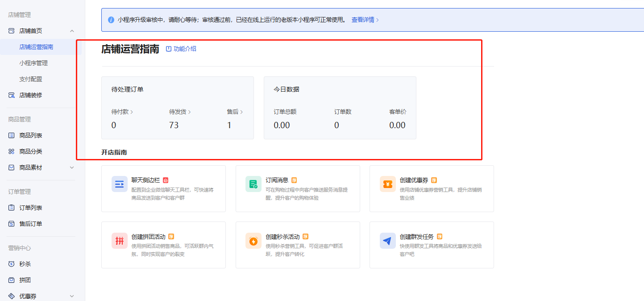This screenshot has height=301, width=644.
Task: Click the 订阅消息 card icon
Action: tap(253, 184)
